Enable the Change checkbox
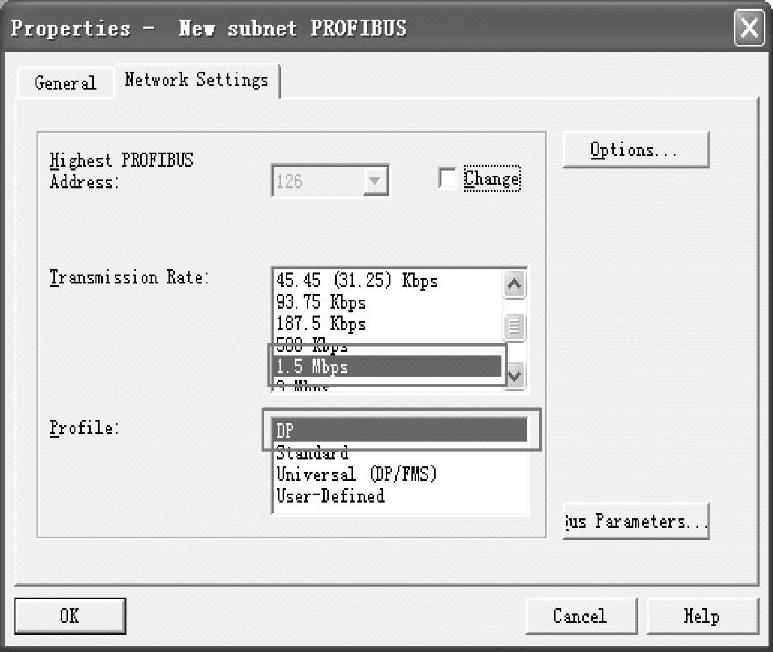This screenshot has height=652, width=773. pos(447,178)
